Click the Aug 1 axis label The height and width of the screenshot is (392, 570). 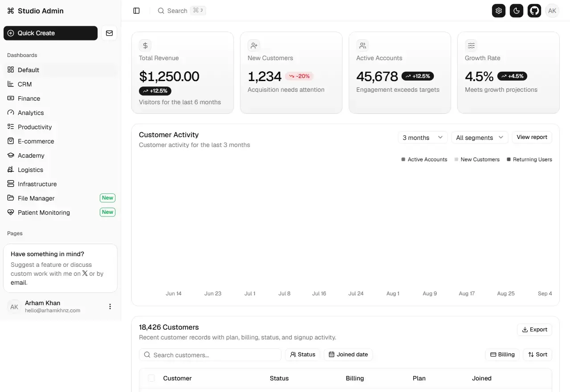tap(393, 294)
